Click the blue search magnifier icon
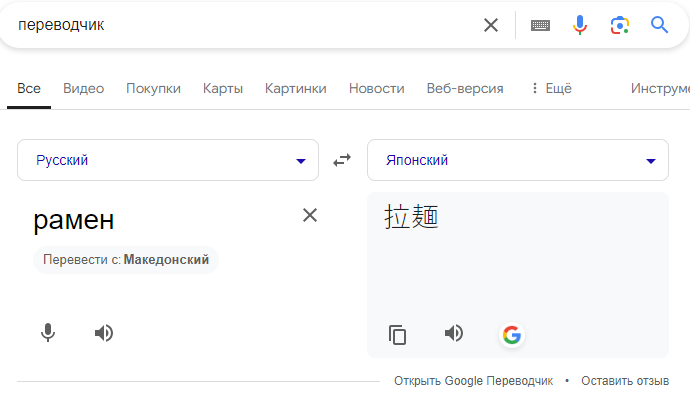The image size is (690, 396). pos(659,25)
